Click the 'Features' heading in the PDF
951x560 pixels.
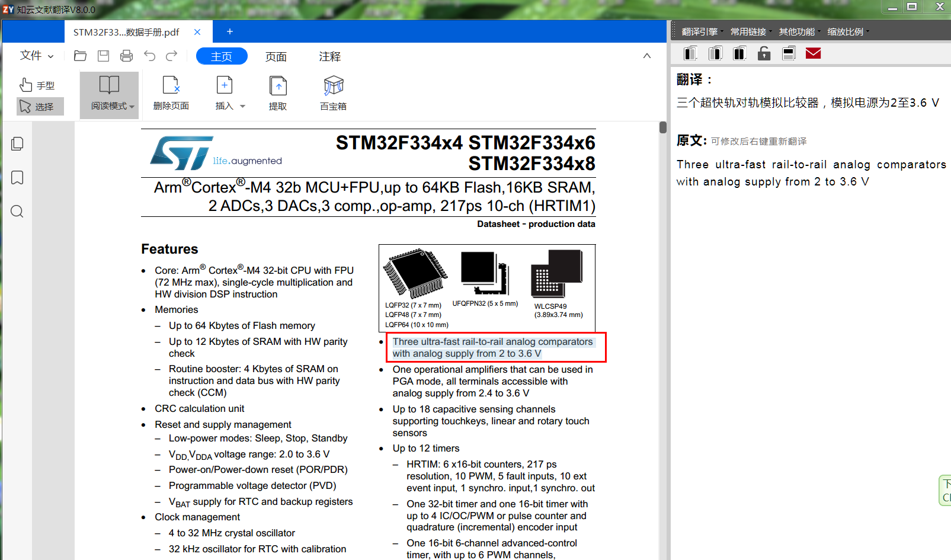169,249
